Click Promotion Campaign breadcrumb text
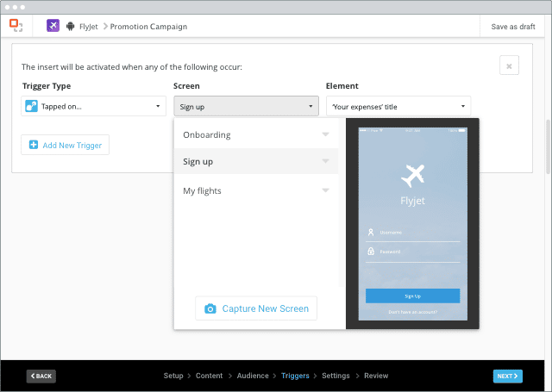This screenshot has width=552, height=392. [x=148, y=27]
